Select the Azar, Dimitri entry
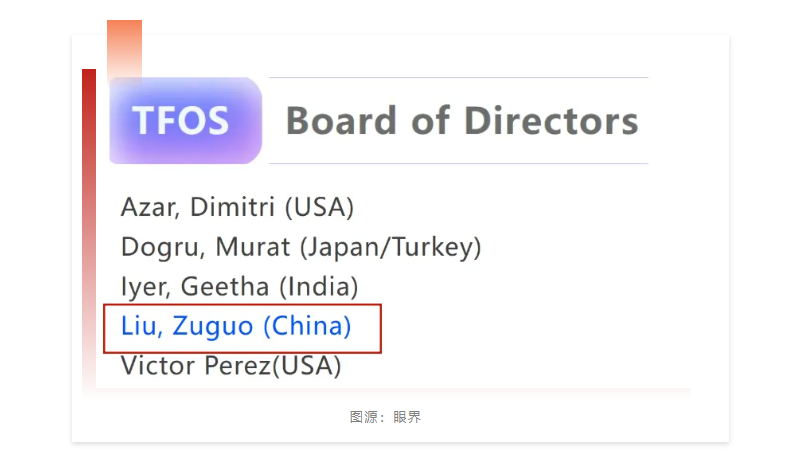 click(237, 207)
